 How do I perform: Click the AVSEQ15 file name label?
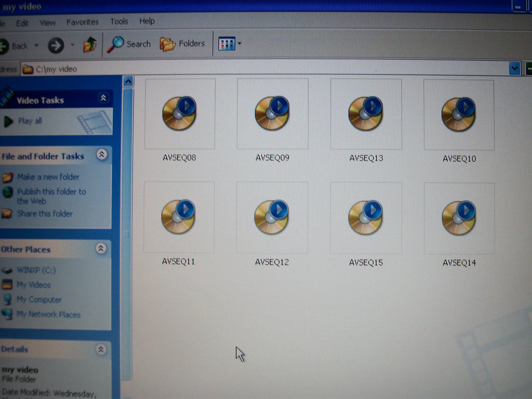point(366,263)
